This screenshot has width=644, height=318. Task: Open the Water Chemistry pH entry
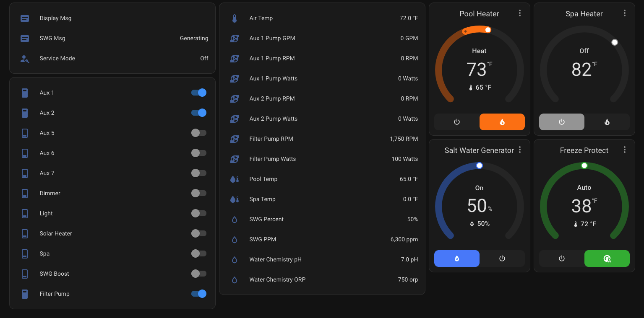(322, 259)
